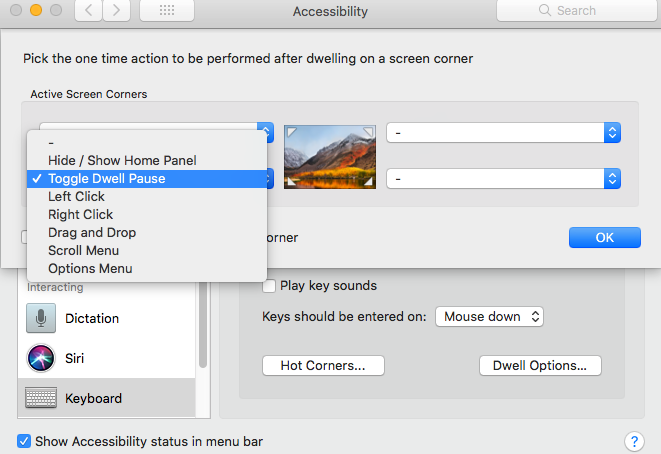Select Hide / Show Home Panel option

[x=122, y=160]
